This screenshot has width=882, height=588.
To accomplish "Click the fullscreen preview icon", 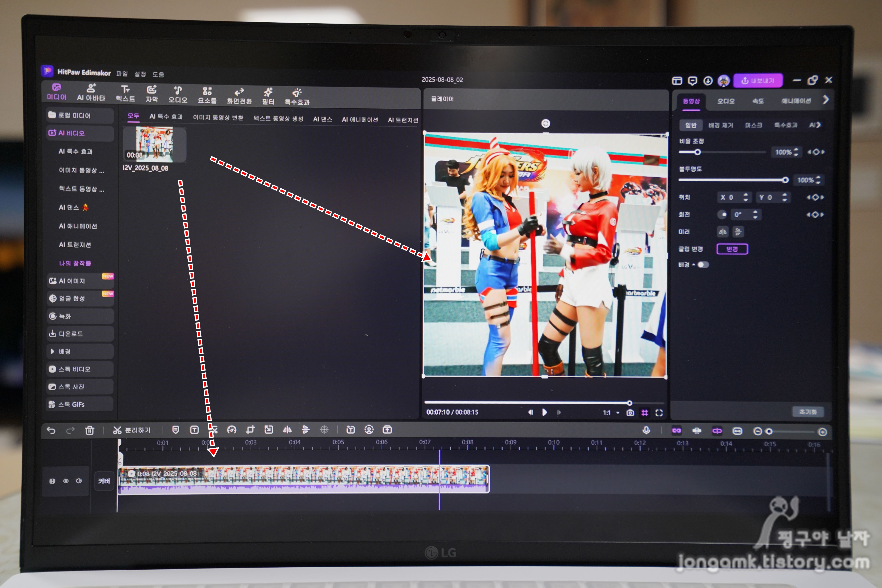I will (x=659, y=413).
